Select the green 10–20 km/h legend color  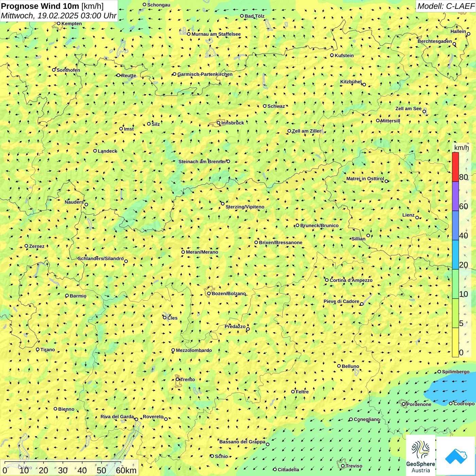tap(455, 284)
